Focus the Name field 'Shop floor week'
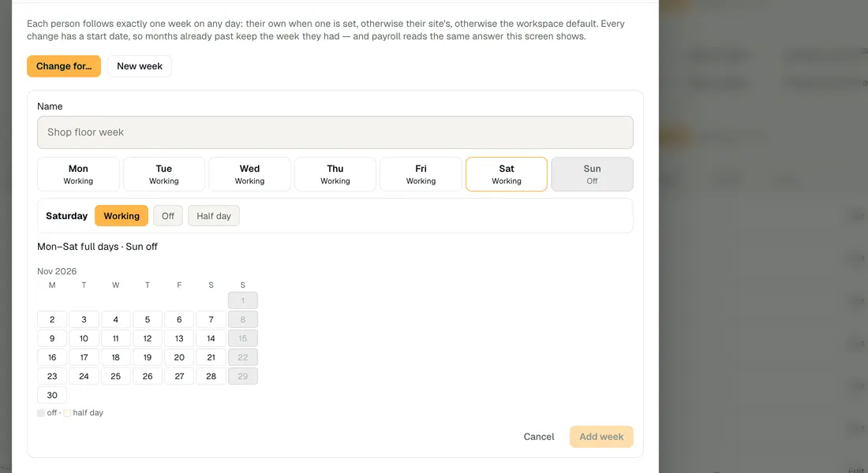The width and height of the screenshot is (868, 473). [x=335, y=132]
